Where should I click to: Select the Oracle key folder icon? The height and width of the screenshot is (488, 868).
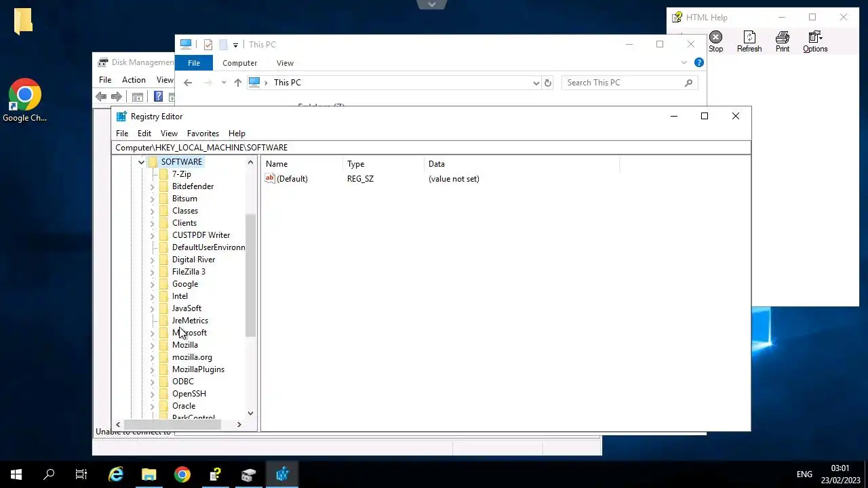click(163, 406)
